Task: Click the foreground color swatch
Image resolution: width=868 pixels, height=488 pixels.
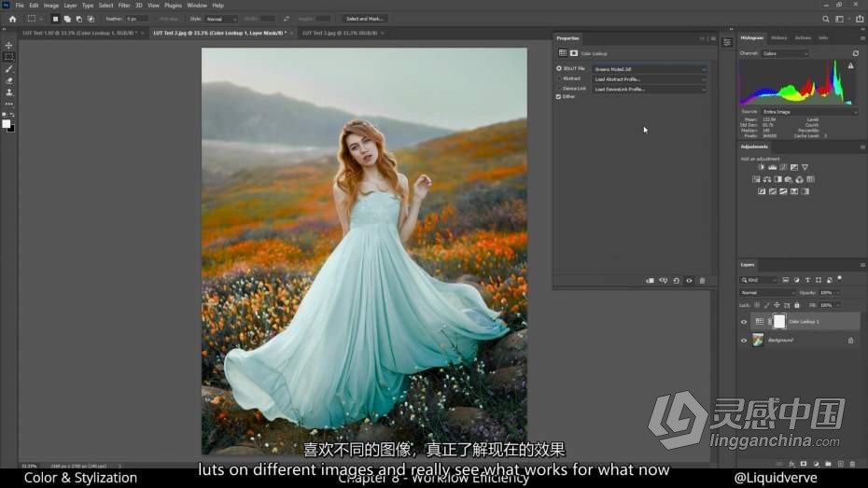Action: (x=7, y=124)
